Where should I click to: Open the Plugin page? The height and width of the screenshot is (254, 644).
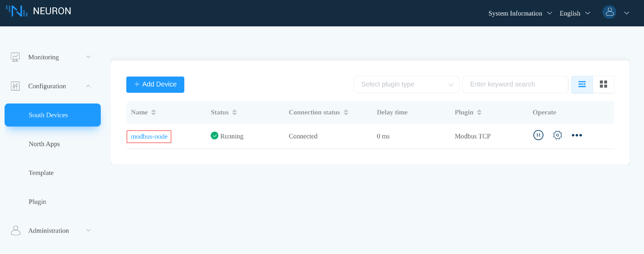37,201
